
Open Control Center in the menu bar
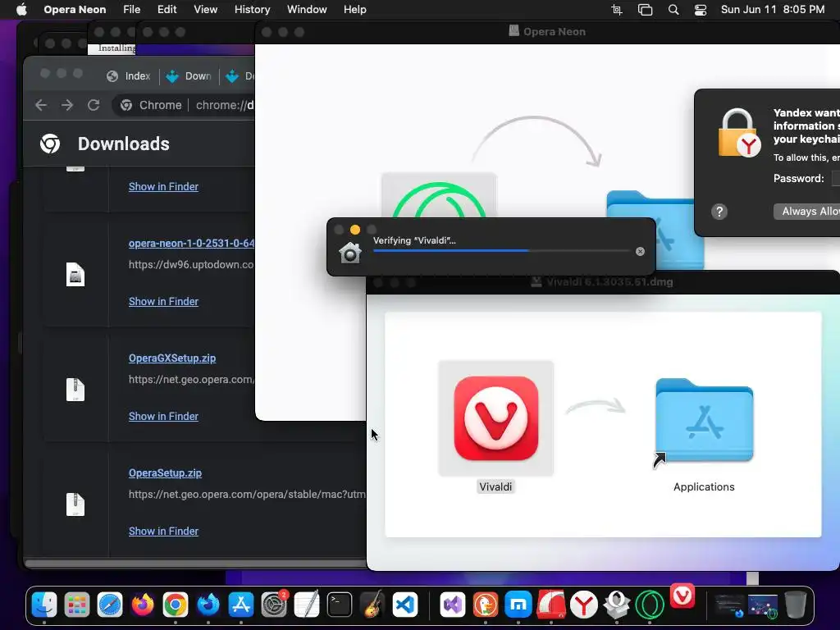[701, 10]
